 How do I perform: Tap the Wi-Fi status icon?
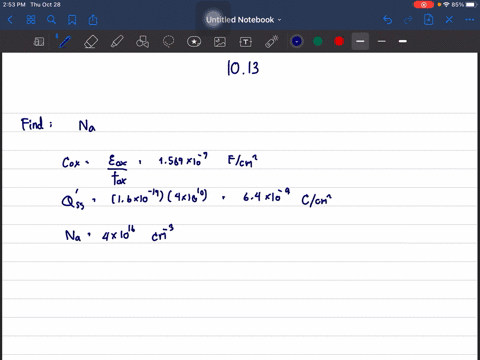click(x=446, y=5)
